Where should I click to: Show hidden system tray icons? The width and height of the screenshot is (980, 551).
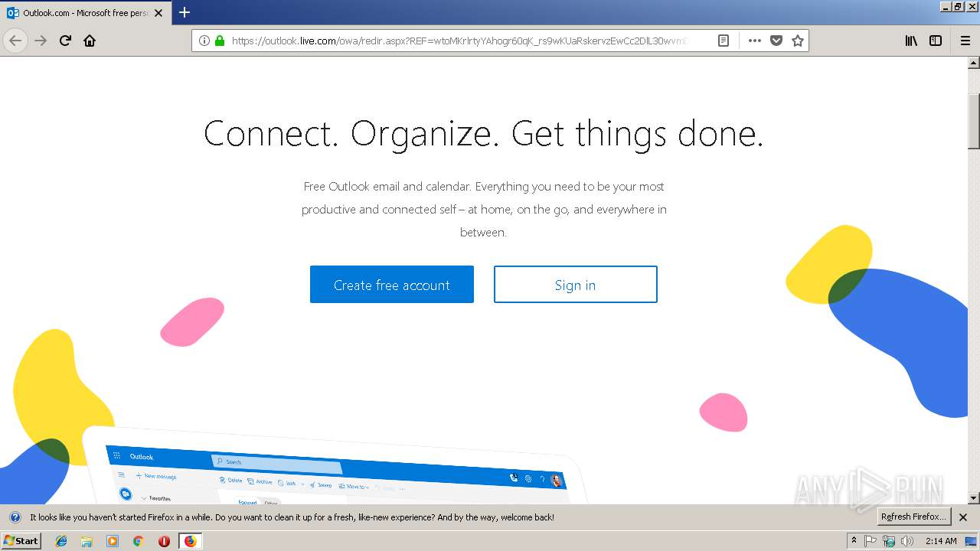(854, 541)
